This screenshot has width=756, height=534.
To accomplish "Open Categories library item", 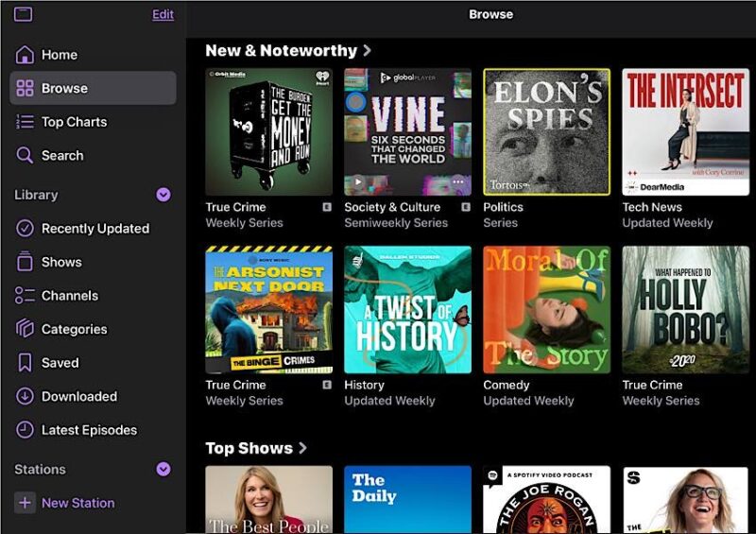I will tap(93, 329).
